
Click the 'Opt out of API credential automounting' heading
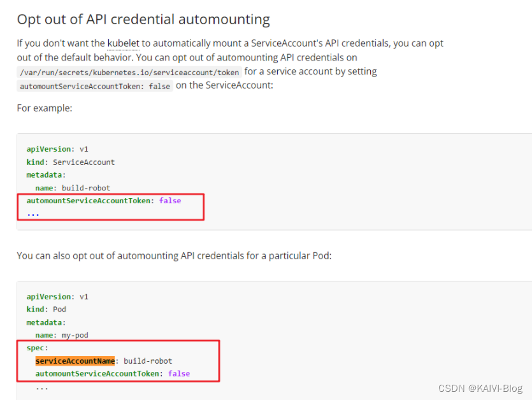pos(143,19)
